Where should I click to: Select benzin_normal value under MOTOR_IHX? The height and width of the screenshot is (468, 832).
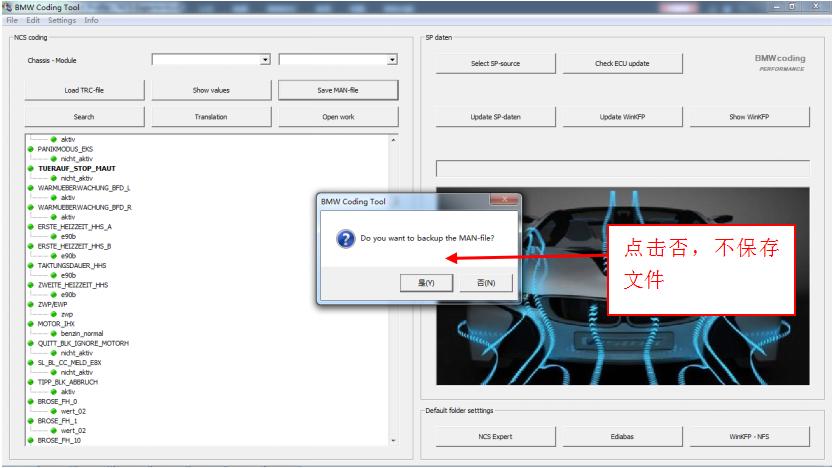click(x=82, y=334)
